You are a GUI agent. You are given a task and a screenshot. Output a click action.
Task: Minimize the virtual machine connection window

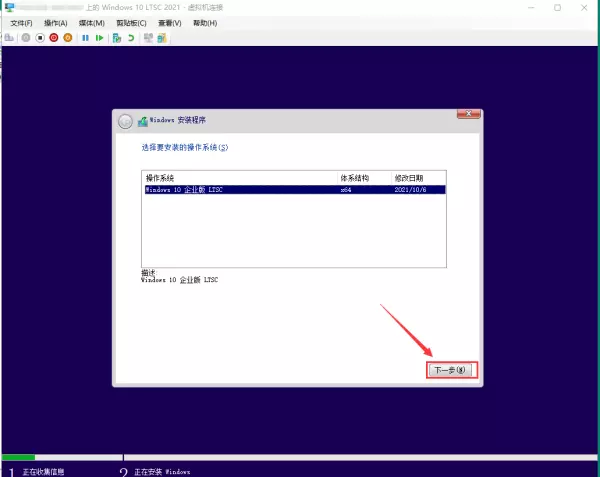(531, 7)
